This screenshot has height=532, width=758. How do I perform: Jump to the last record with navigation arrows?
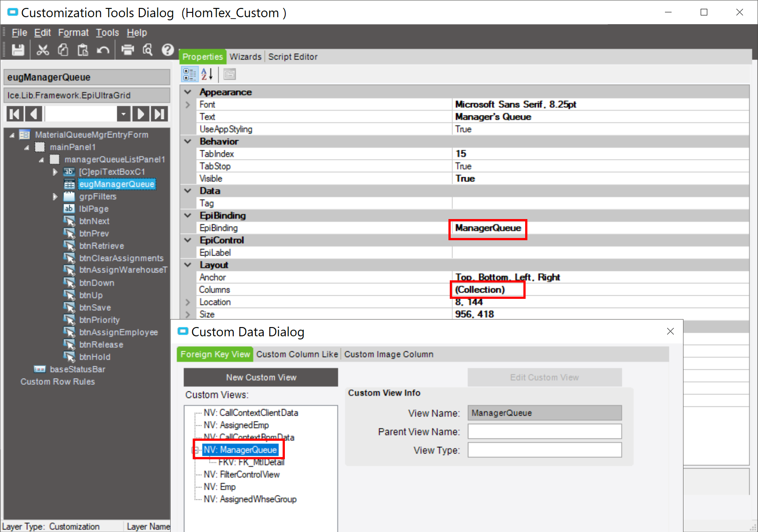pyautogui.click(x=159, y=114)
